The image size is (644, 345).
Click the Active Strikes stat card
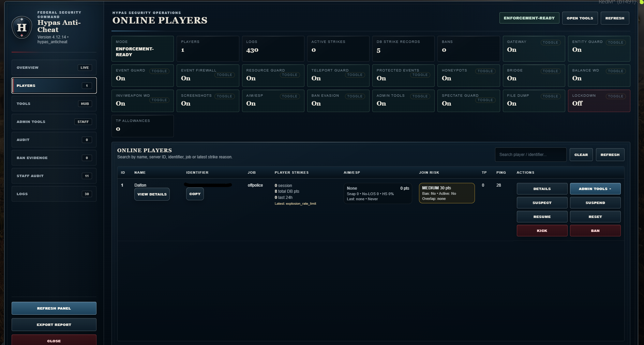pos(338,49)
